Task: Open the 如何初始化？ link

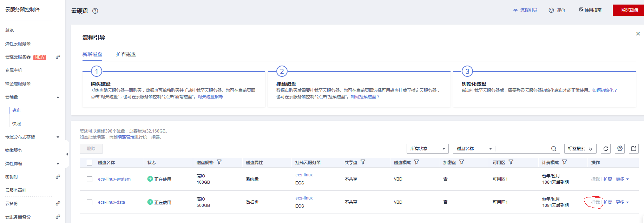Action: (x=605, y=90)
